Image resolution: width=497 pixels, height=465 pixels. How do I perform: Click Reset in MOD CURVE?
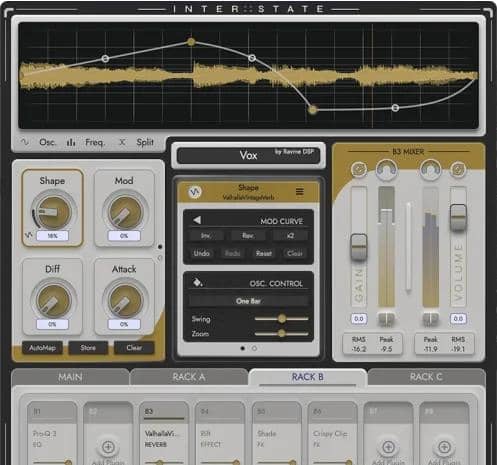point(263,253)
